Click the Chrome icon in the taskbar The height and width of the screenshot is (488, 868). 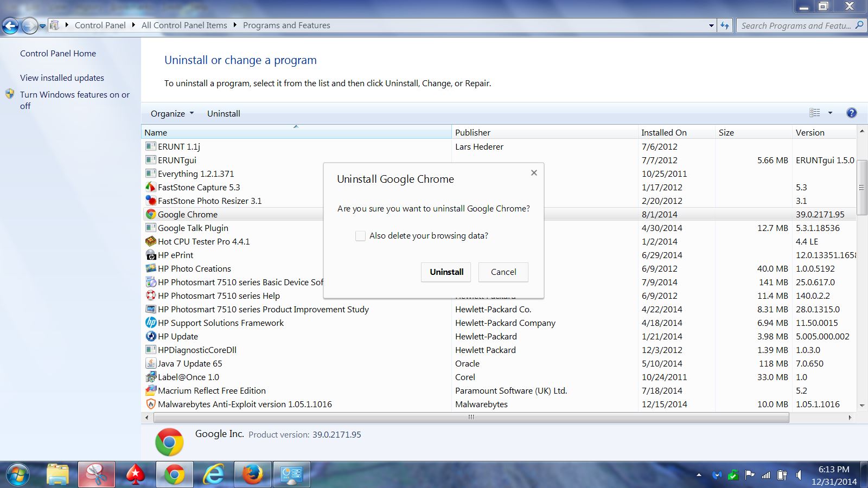pos(174,475)
